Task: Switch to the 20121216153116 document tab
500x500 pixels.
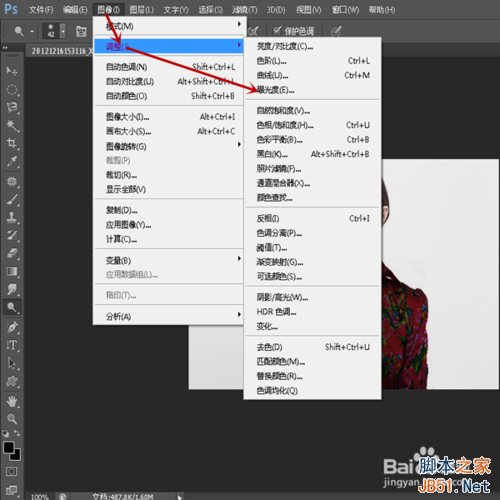Action: pyautogui.click(x=61, y=51)
